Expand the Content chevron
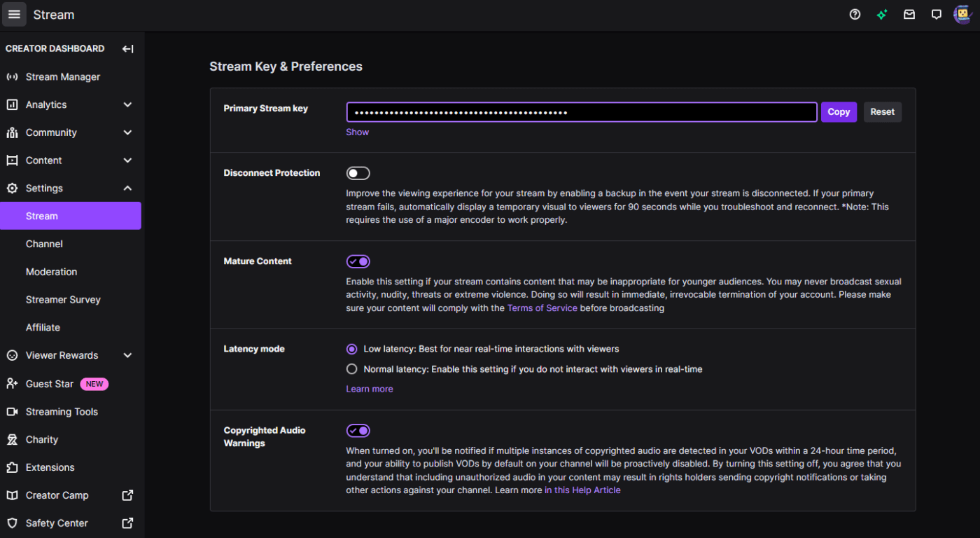 (x=127, y=160)
